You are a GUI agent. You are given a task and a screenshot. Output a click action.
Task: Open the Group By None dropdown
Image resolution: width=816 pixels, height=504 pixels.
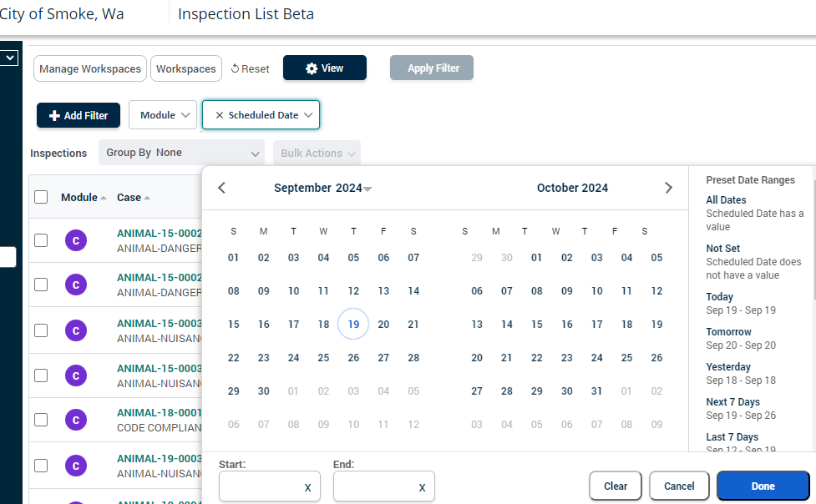181,153
